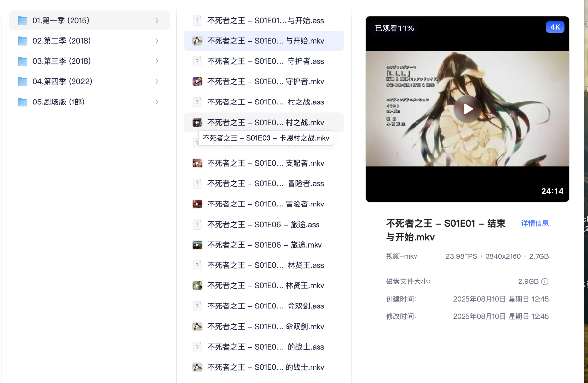Click the play button on the video preview
588x383 pixels.
click(x=467, y=109)
